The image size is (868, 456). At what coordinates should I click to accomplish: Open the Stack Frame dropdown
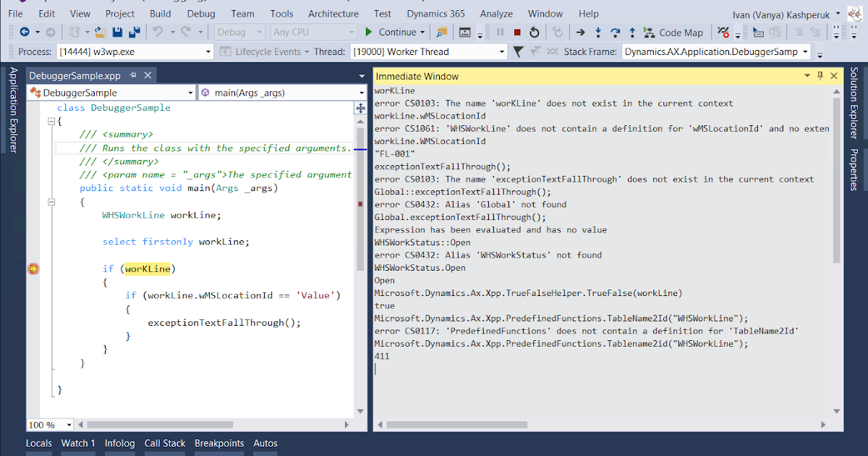tap(805, 51)
